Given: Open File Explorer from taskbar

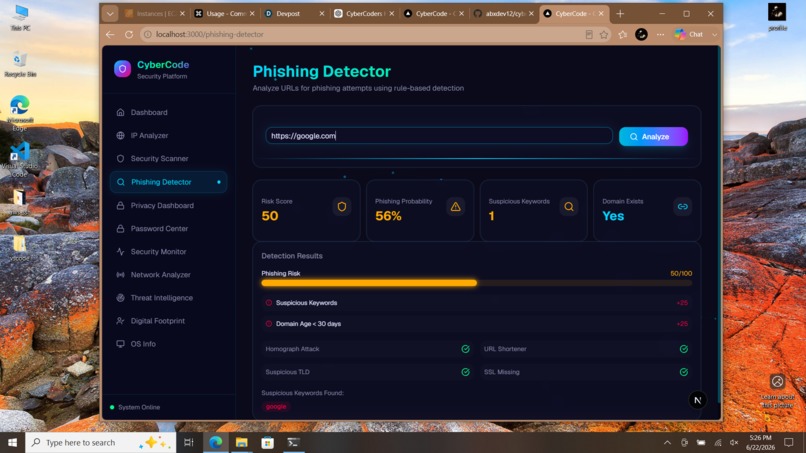Looking at the screenshot, I should [242, 442].
